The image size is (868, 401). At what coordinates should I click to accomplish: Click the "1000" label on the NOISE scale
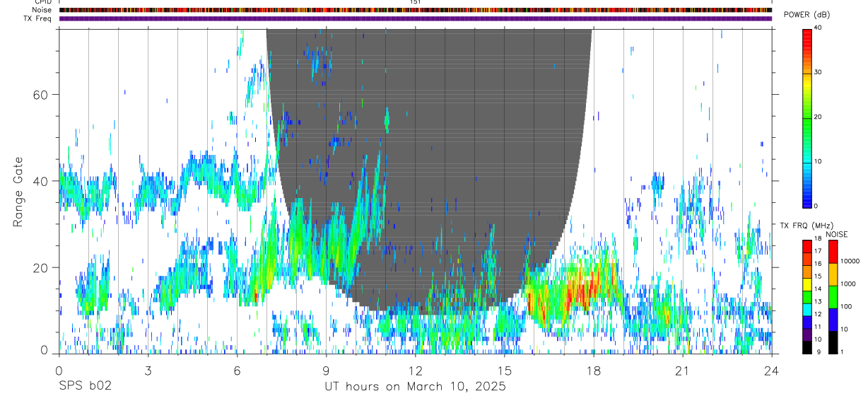848,284
